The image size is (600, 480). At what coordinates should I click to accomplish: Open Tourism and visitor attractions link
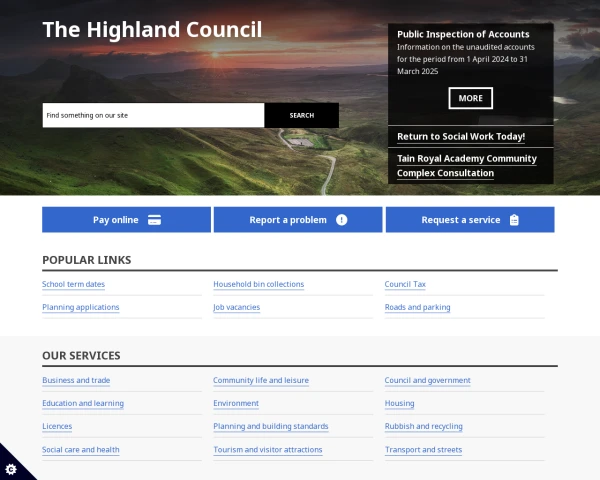(268, 450)
